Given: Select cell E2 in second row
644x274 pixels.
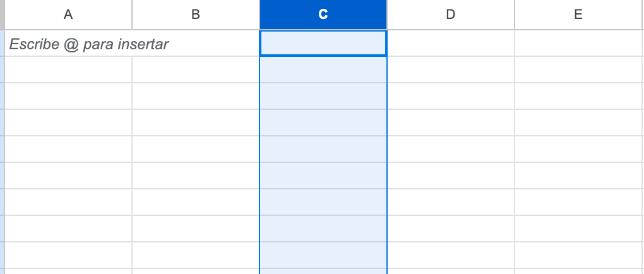Looking at the screenshot, I should [x=578, y=69].
